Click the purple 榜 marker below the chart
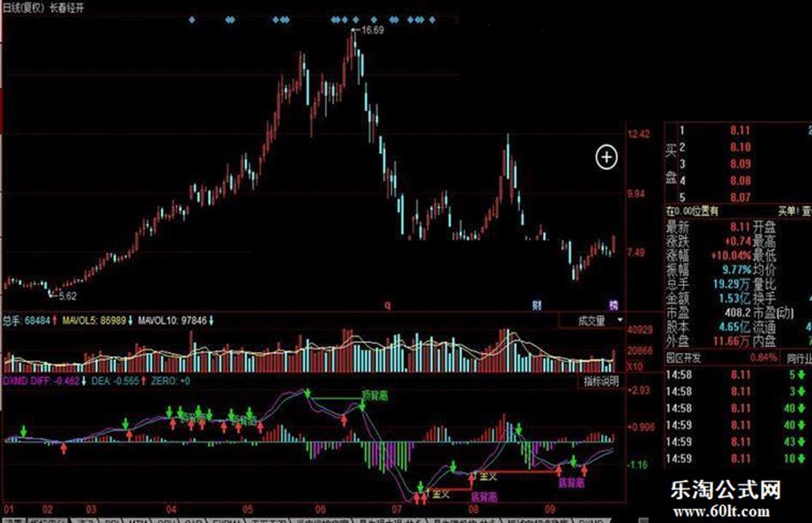Screen dimensions: 812x523 click(614, 305)
